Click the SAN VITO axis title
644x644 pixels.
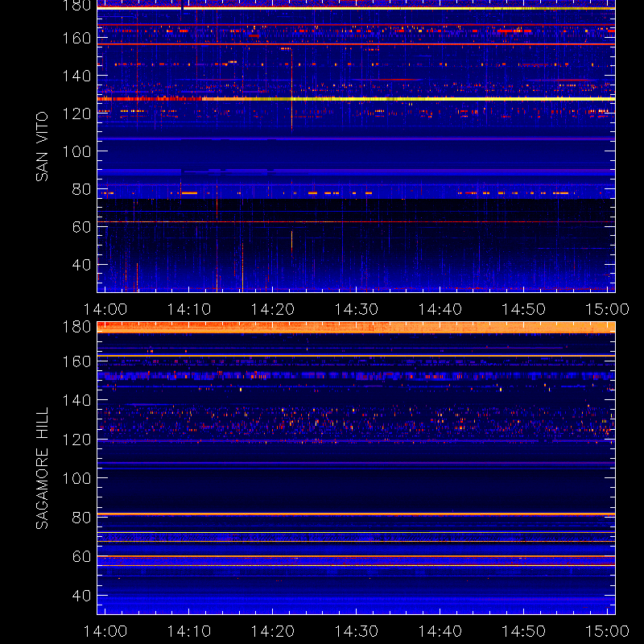(42, 147)
